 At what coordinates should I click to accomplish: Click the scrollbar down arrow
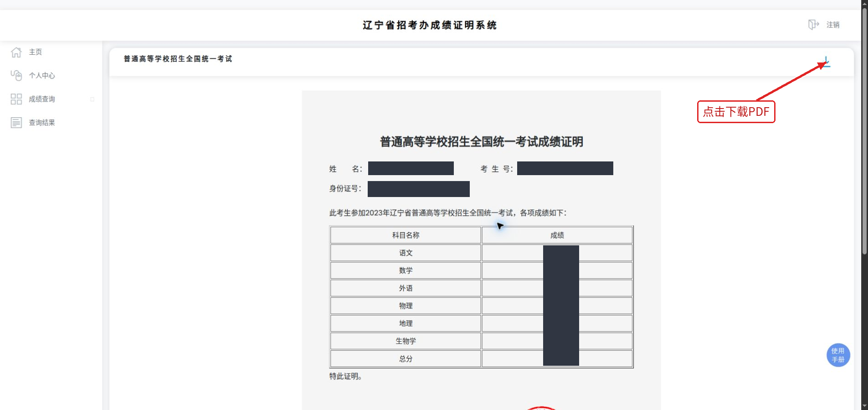point(864,406)
